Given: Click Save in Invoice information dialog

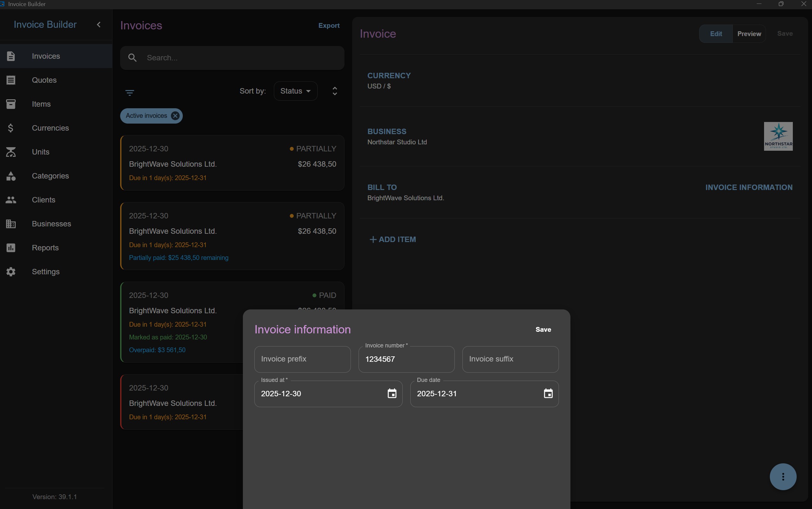Looking at the screenshot, I should coord(543,330).
